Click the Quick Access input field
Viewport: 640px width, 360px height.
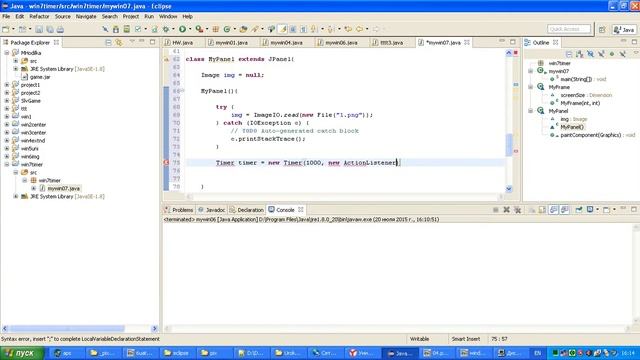(569, 29)
